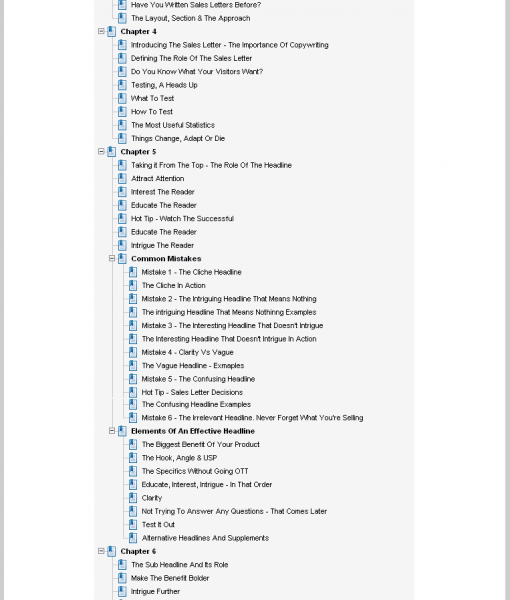Click the bookmark icon beside What To Test
The height and width of the screenshot is (600, 510).
122,99
